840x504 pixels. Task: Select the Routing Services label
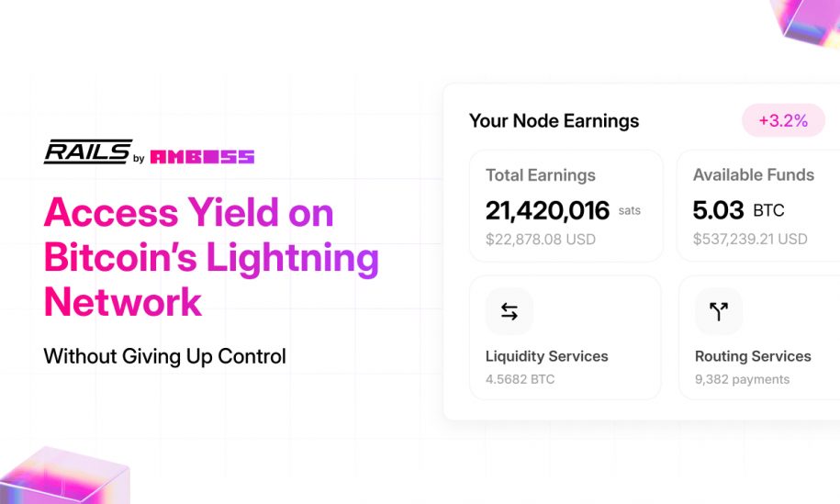pos(753,356)
